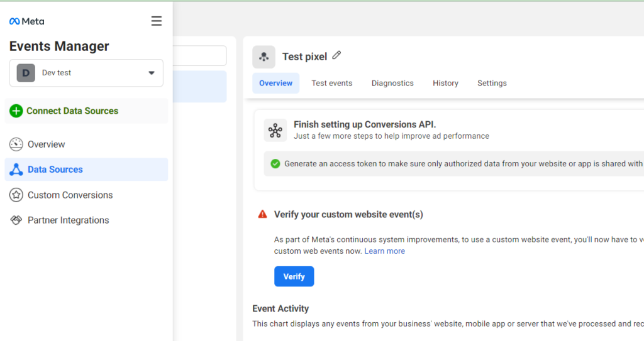644x341 pixels.
Task: Click the green checkmark on access token
Action: pyautogui.click(x=275, y=164)
